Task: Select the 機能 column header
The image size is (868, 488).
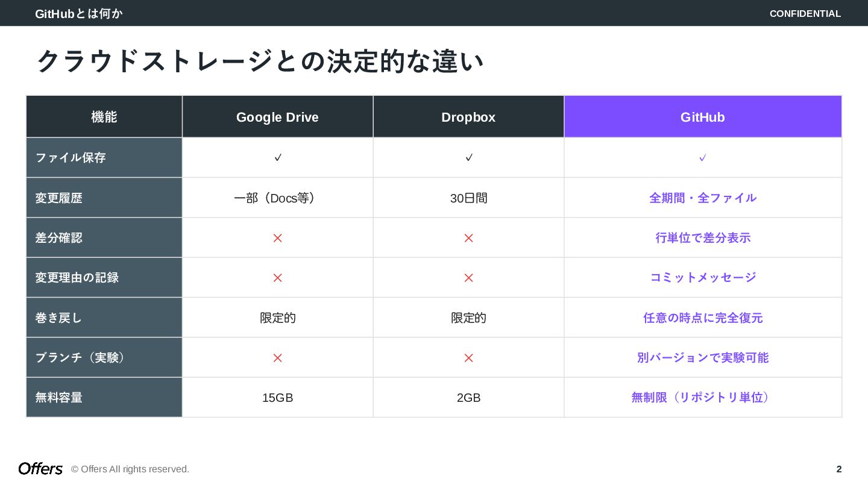Action: pos(104,117)
